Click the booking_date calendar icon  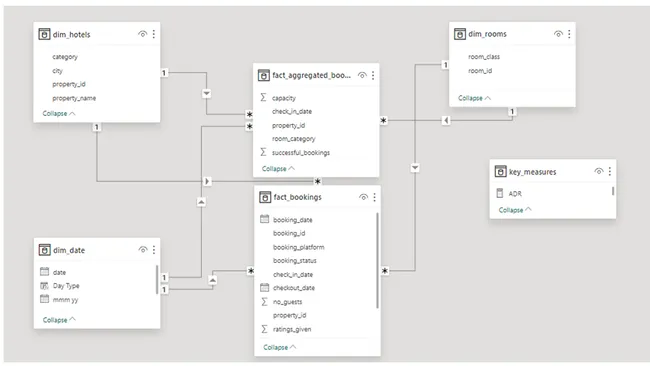[264, 219]
